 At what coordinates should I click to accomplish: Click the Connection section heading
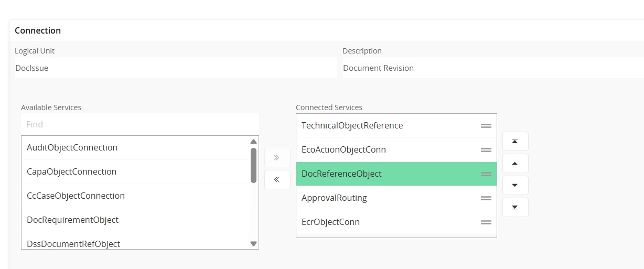coord(38,30)
